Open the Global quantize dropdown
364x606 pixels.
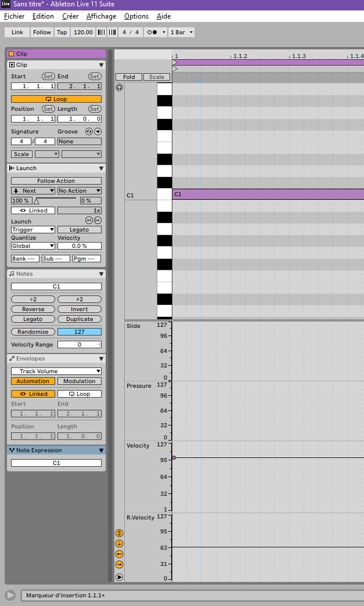(33, 246)
